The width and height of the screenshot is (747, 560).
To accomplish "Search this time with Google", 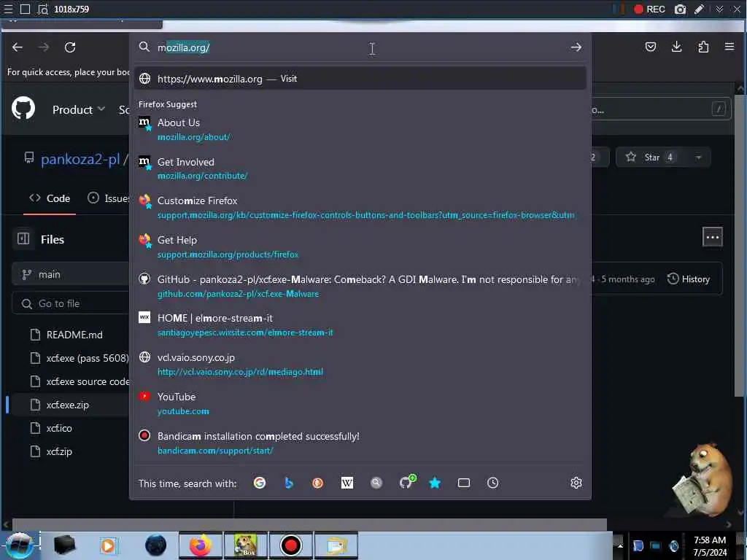I will (260, 483).
